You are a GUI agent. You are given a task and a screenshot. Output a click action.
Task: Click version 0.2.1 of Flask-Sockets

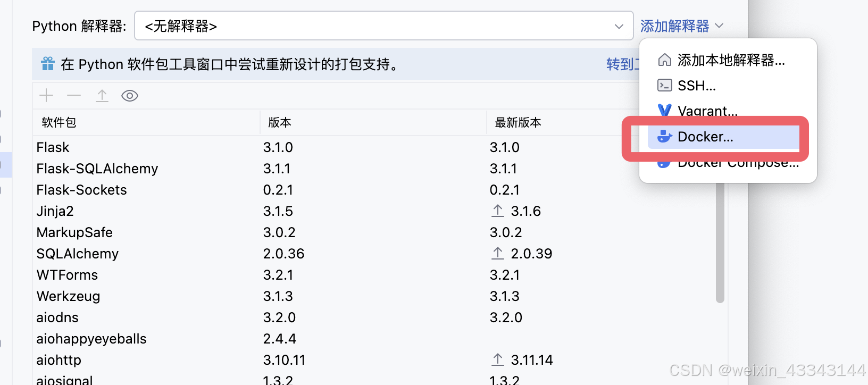click(278, 190)
